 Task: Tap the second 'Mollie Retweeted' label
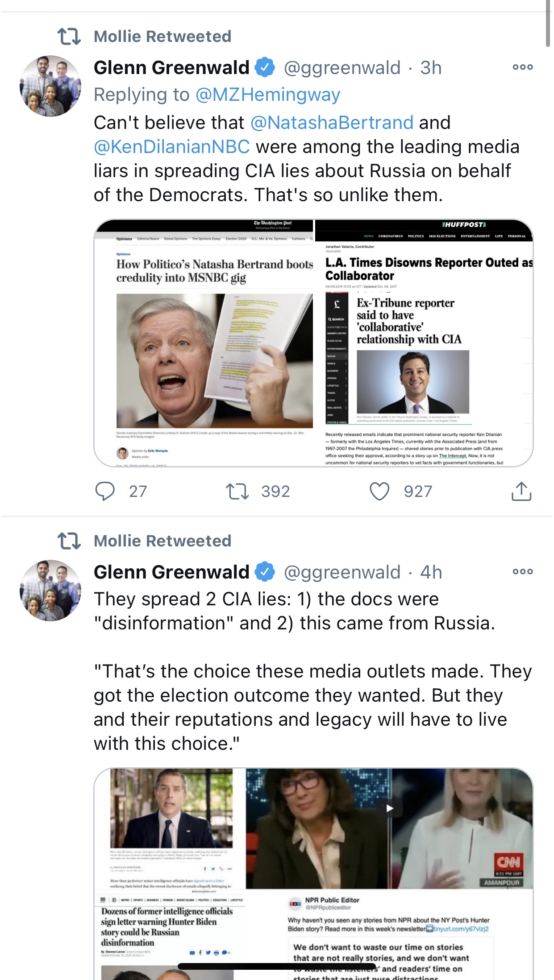(162, 541)
